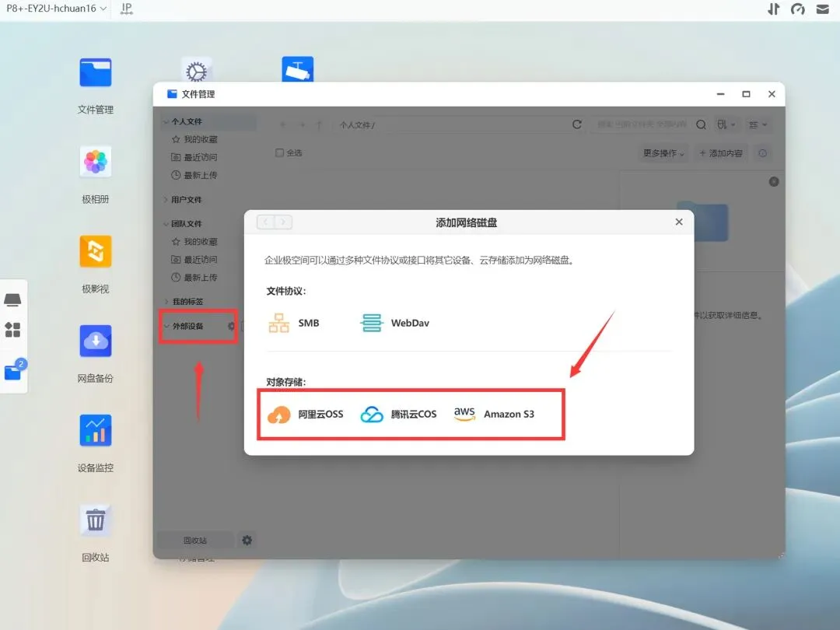The image size is (840, 630).
Task: Click the refresh icon beside the path bar
Action: [x=577, y=124]
